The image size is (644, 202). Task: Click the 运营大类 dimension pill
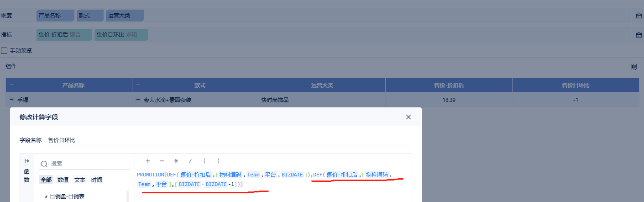[x=125, y=16]
